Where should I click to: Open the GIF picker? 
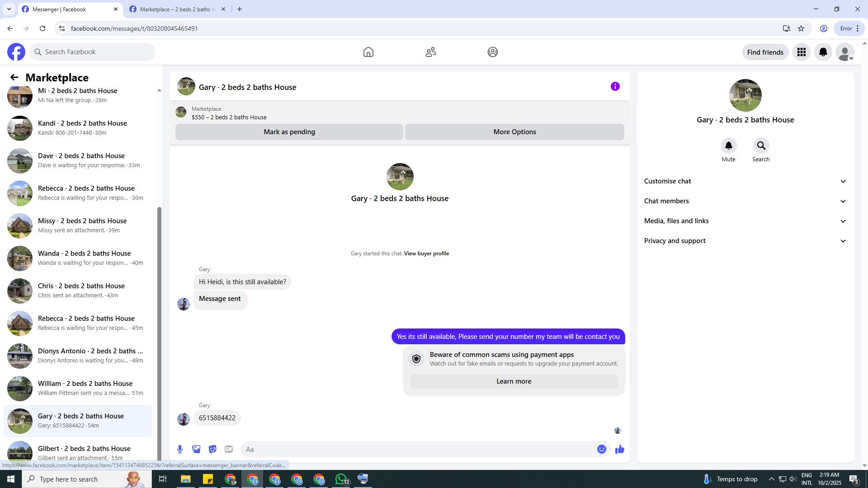tap(229, 449)
